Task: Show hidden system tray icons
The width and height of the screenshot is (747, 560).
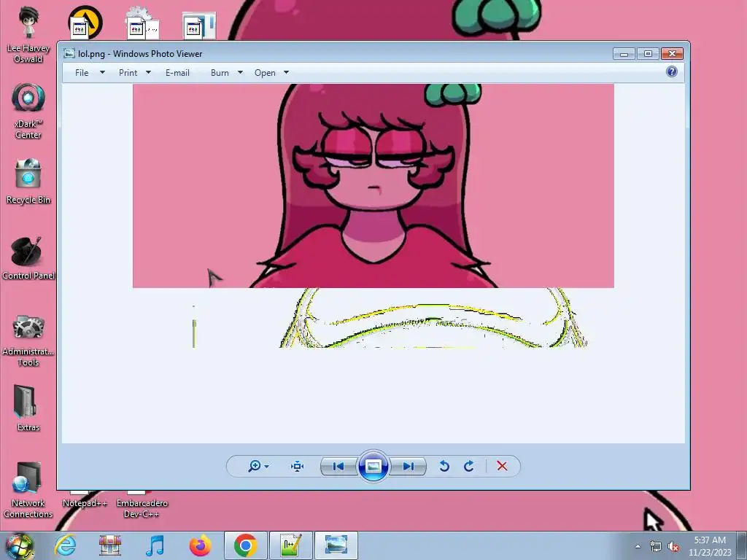Action: coord(638,546)
